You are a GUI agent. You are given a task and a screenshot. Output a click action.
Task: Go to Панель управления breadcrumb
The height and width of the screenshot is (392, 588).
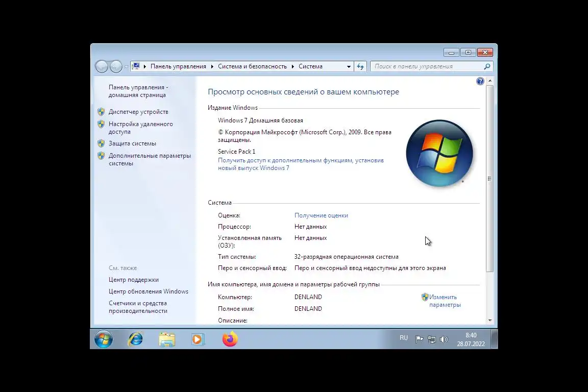pyautogui.click(x=178, y=66)
